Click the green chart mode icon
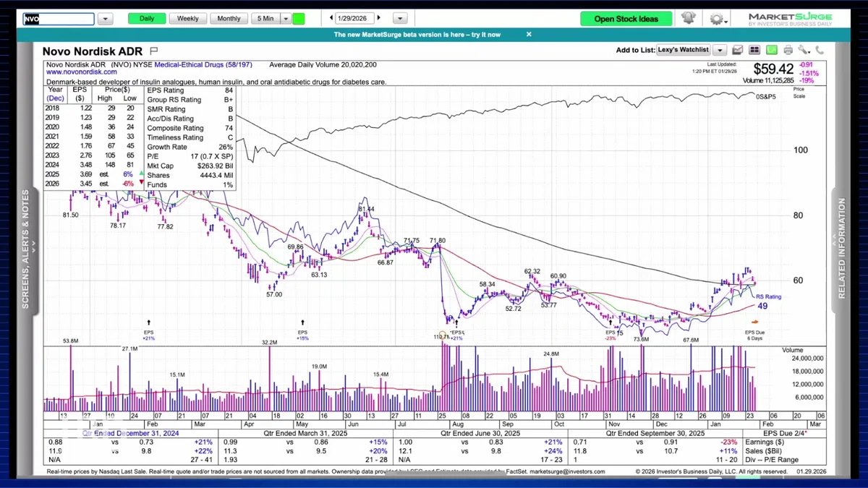 point(771,51)
